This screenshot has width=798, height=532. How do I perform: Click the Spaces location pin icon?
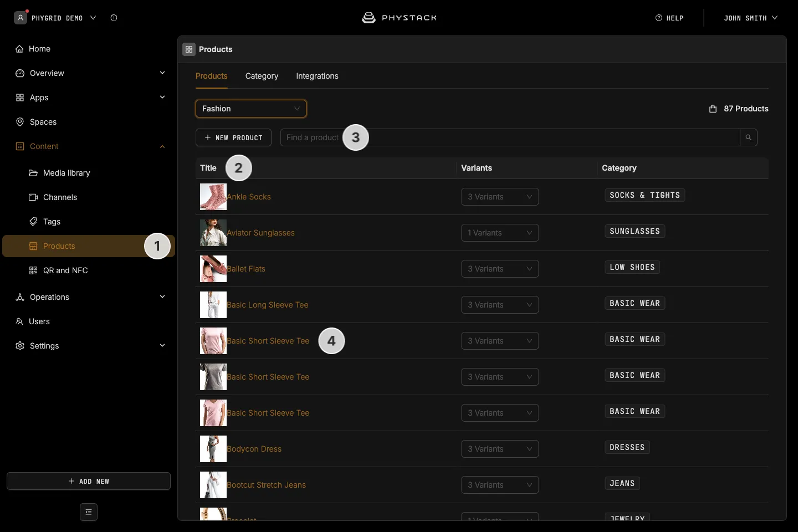coord(20,122)
